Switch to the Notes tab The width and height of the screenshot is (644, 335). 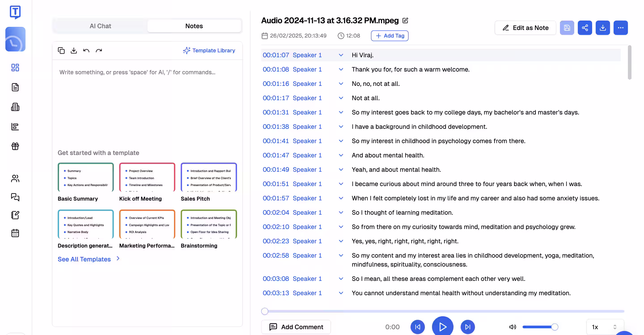194,26
